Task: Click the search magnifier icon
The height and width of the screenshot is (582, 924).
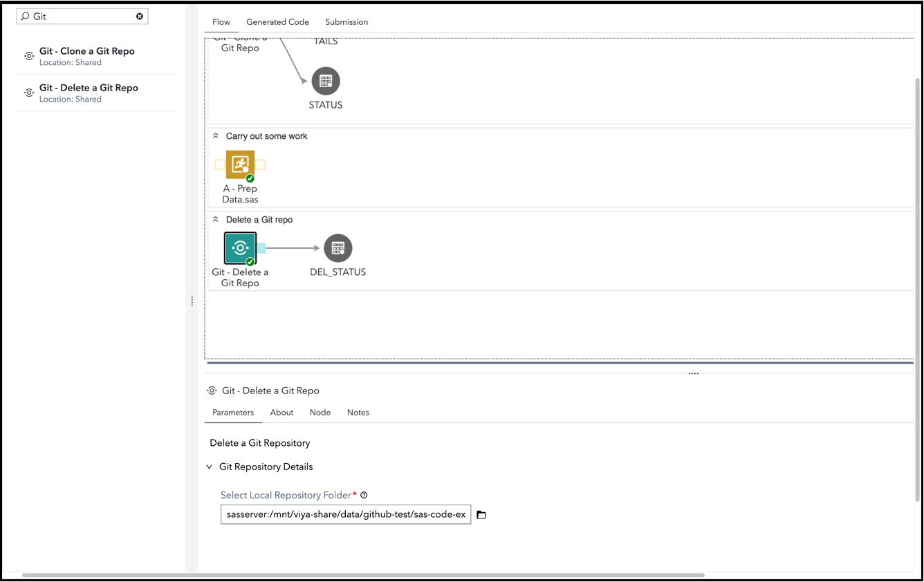Action: coord(25,16)
